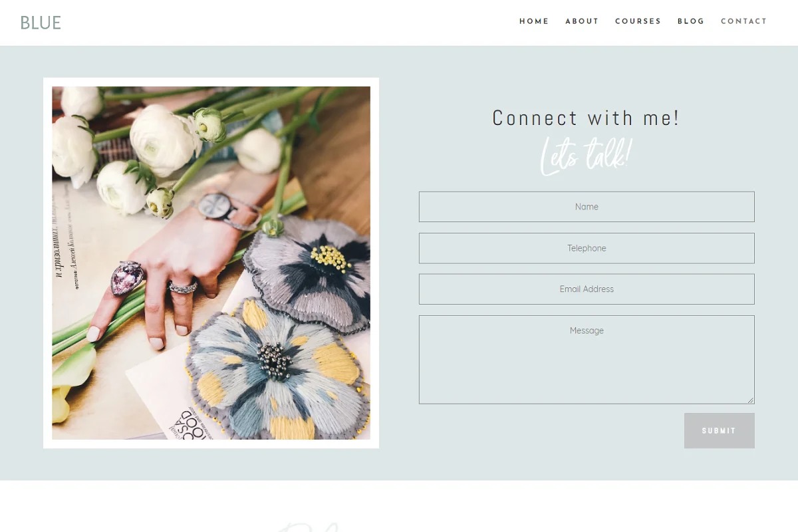Go to the ABOUT page
The height and width of the screenshot is (532, 798).
[582, 21]
